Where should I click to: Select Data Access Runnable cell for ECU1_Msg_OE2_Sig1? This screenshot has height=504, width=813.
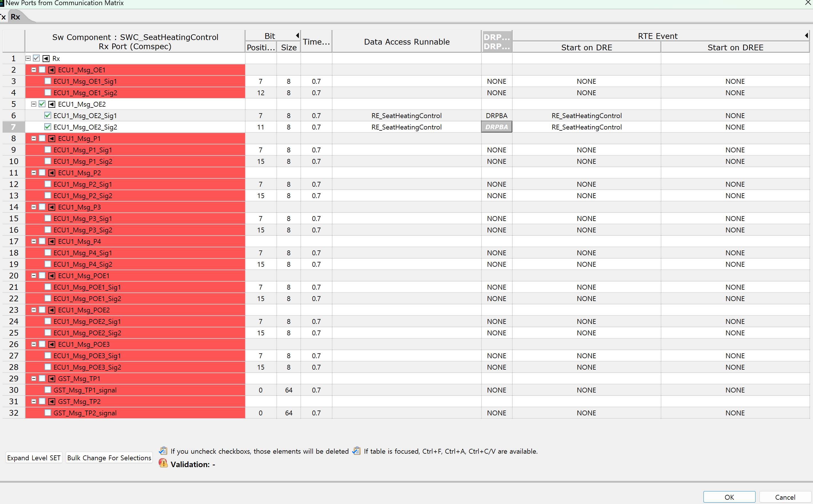(x=407, y=116)
